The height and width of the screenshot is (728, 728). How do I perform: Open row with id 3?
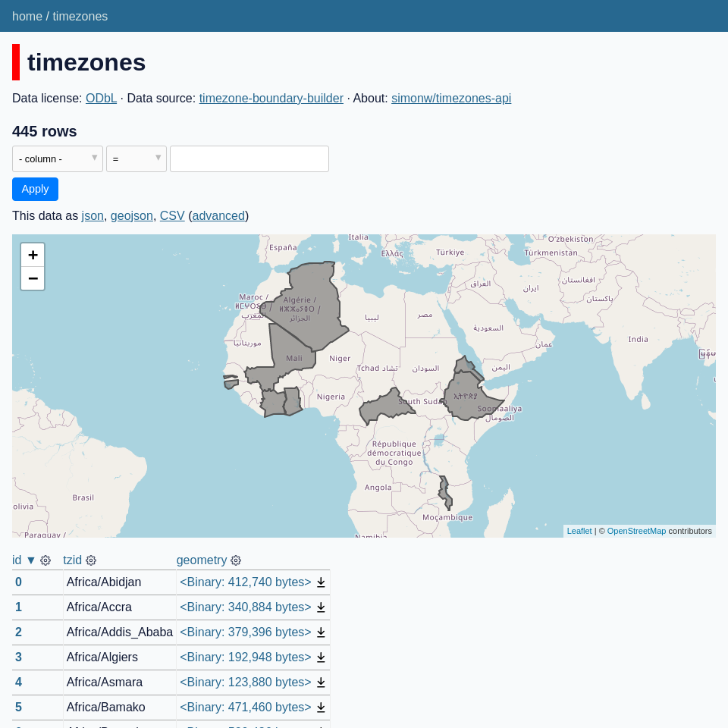coord(18,657)
